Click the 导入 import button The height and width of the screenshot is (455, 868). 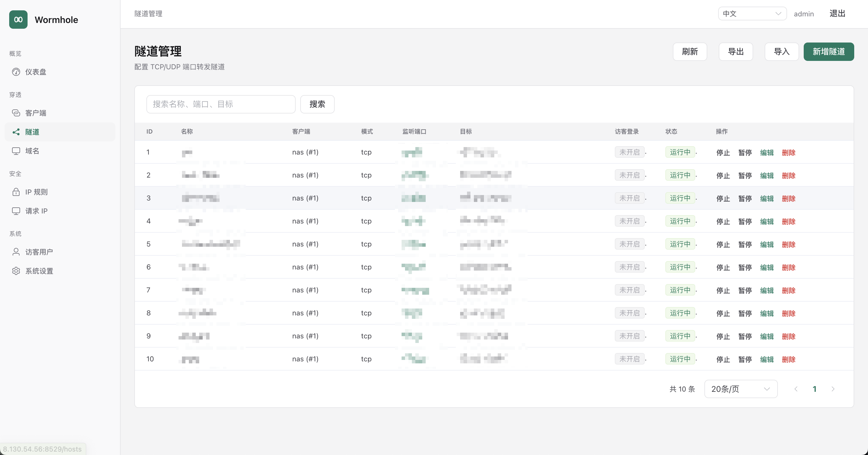(x=781, y=52)
